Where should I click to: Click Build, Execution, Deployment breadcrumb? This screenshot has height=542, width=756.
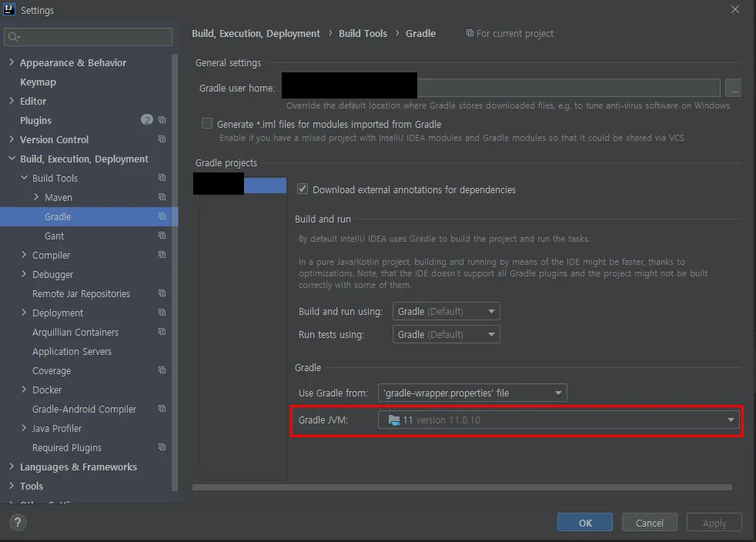[256, 33]
